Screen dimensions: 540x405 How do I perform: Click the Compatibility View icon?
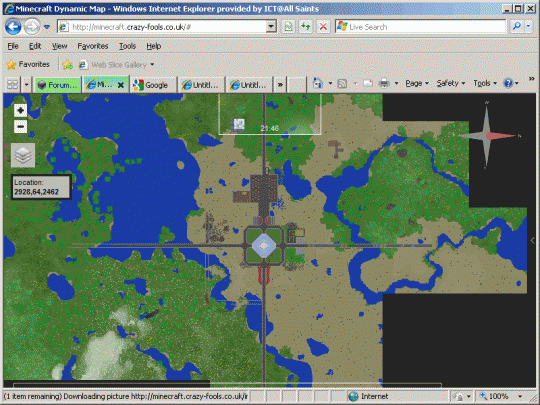(x=289, y=27)
